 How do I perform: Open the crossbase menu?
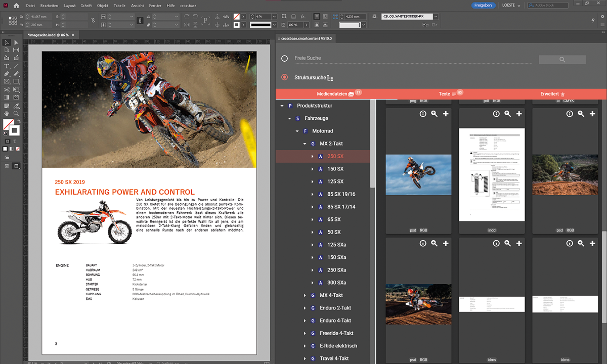[188, 6]
